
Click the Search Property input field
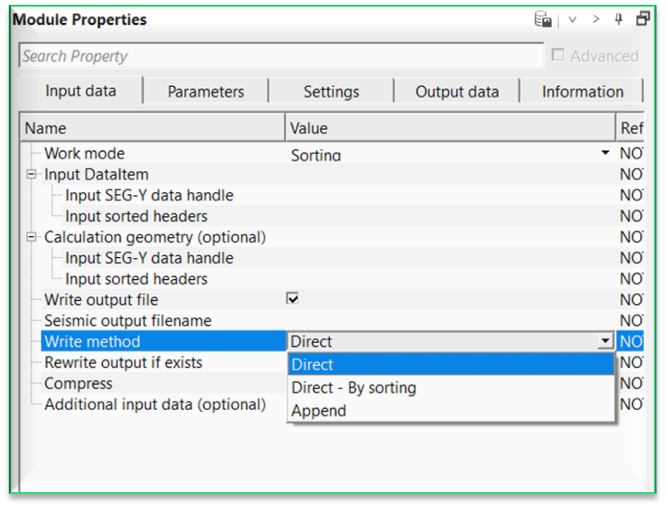tap(280, 56)
